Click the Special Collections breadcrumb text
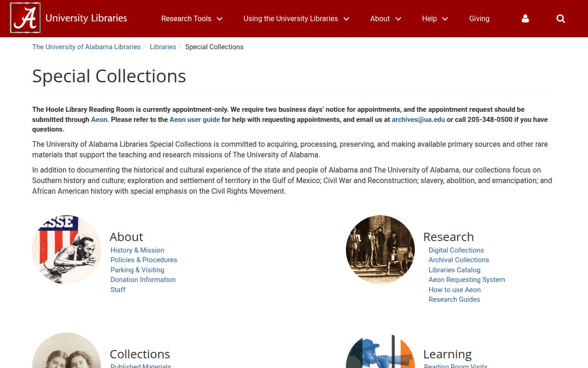Screen dimensions: 588x368 coord(215,47)
